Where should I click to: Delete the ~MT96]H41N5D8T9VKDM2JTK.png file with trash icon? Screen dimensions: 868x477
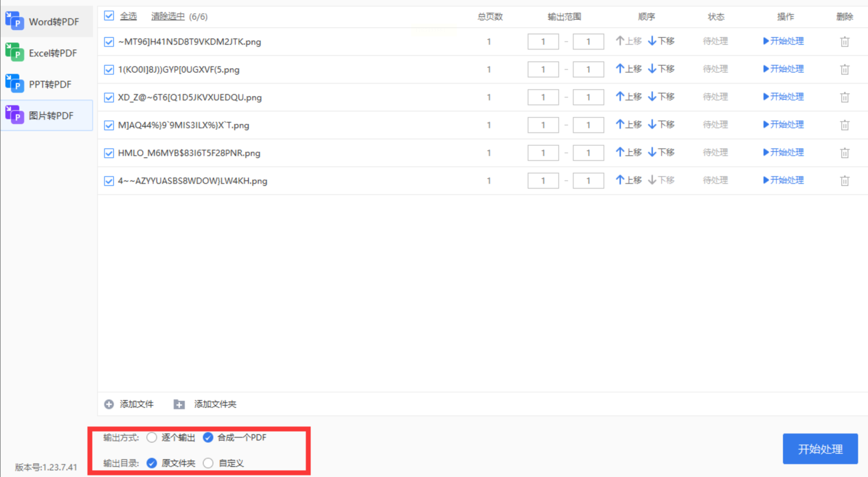pyautogui.click(x=844, y=41)
